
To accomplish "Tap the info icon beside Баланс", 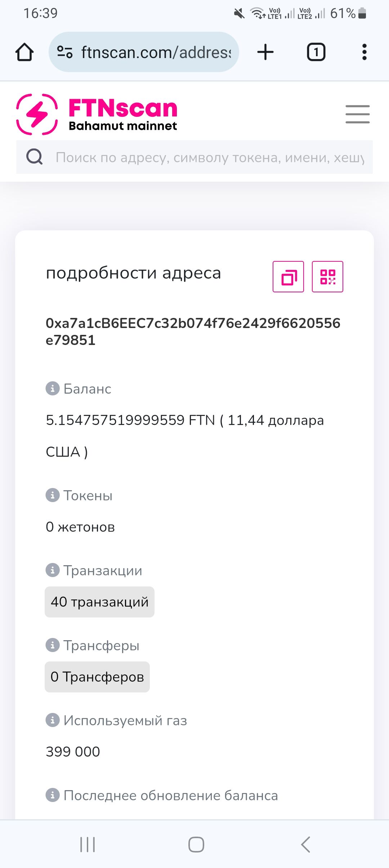I will coord(53,389).
